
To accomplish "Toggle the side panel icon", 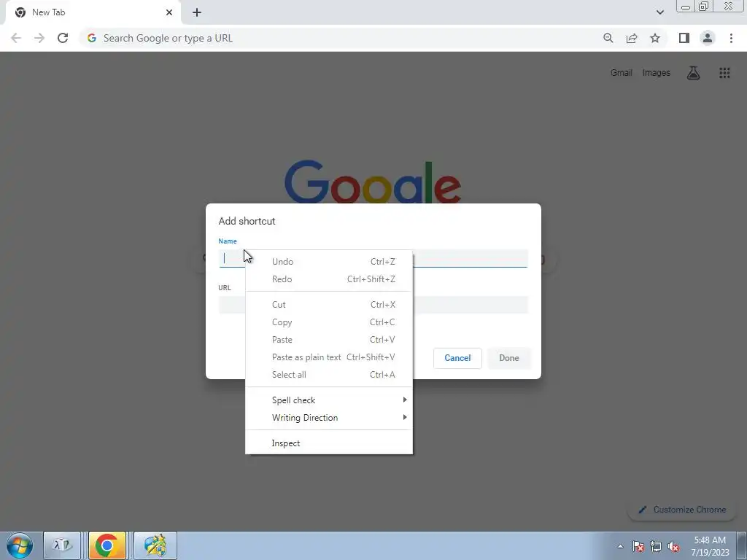I will pos(684,38).
